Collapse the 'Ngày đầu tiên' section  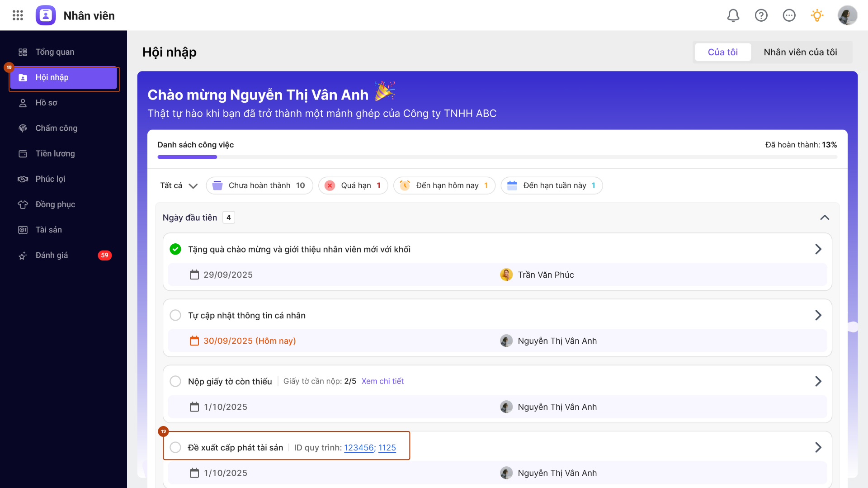coord(825,218)
